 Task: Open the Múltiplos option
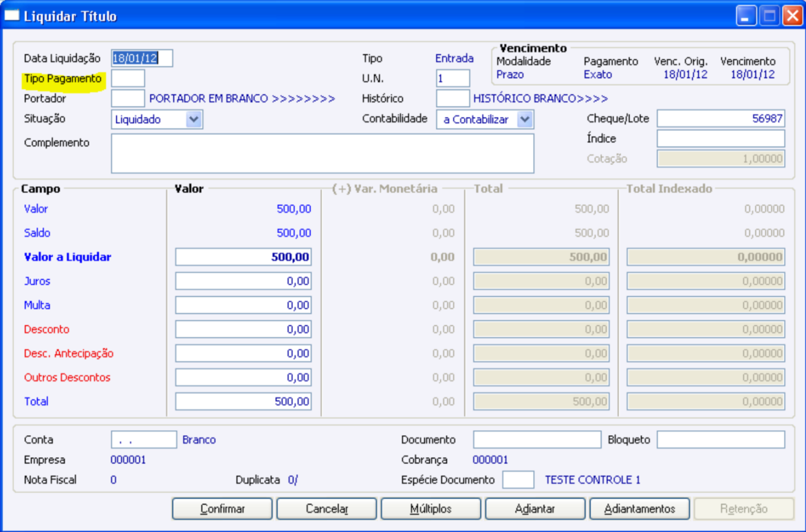431,509
